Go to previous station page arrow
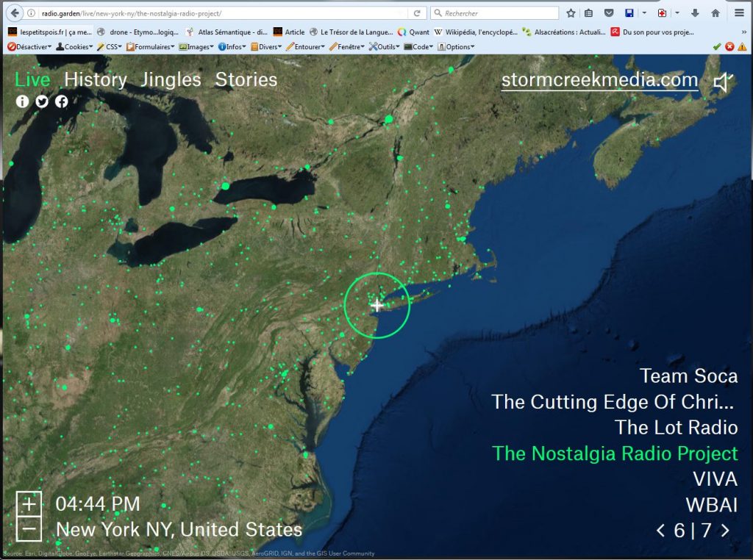Screen dimensions: 753x560 click(660, 531)
